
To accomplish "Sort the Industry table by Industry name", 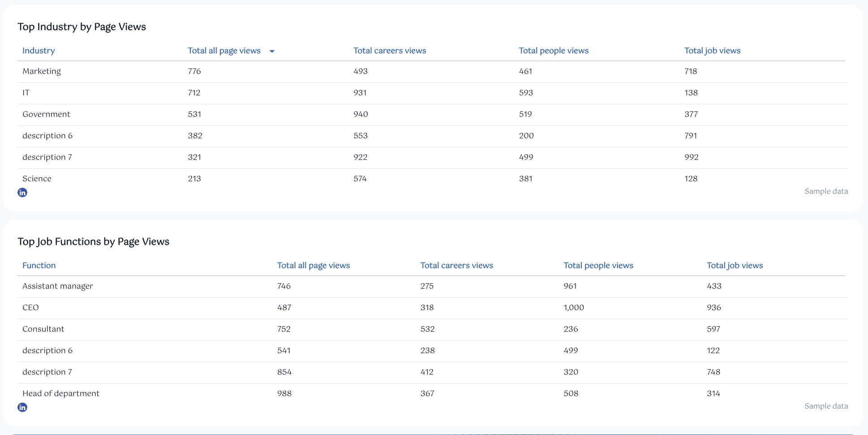I will [39, 51].
